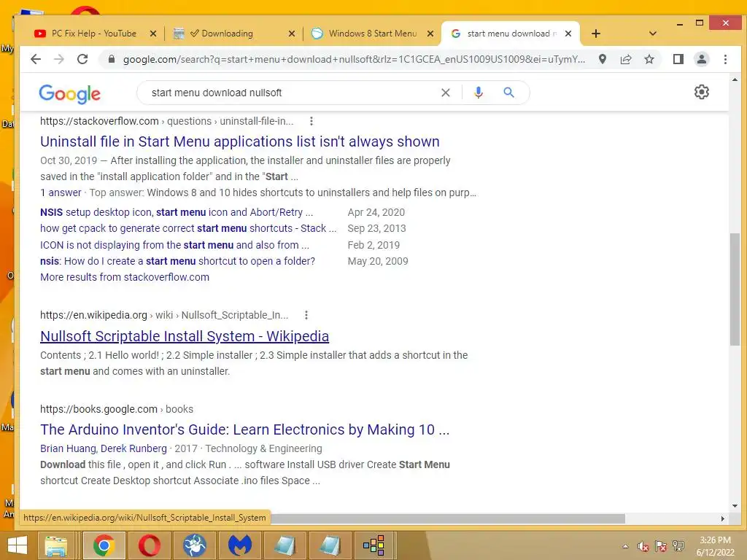This screenshot has height=560, width=747.
Task: Close the PC Fix Help YouTube tab
Action: (153, 34)
